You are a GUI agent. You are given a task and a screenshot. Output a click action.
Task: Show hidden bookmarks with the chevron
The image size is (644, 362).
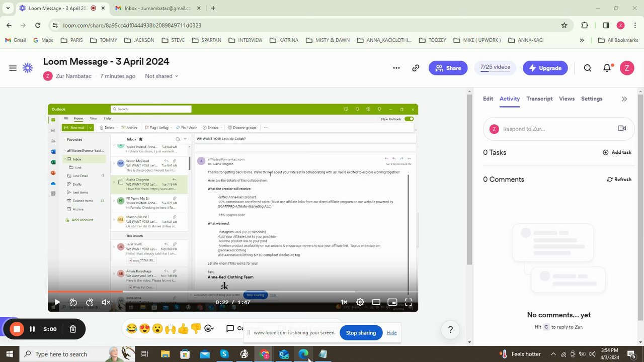coord(582,40)
